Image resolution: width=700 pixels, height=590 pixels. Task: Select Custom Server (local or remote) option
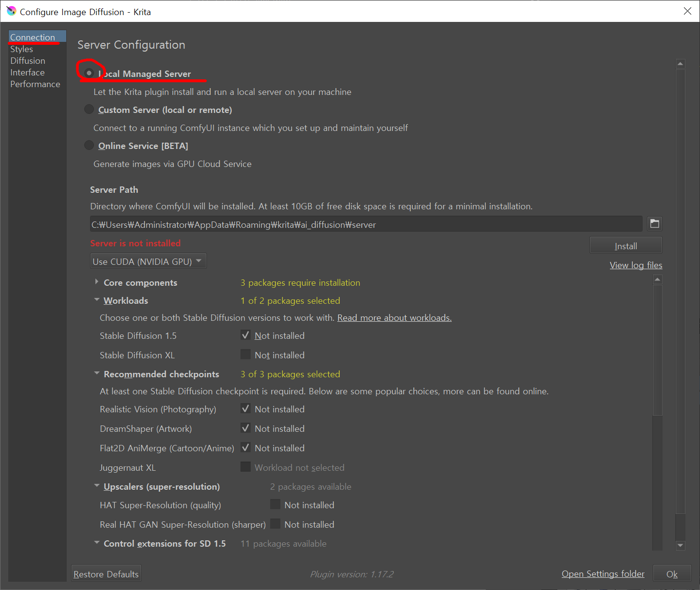point(89,109)
